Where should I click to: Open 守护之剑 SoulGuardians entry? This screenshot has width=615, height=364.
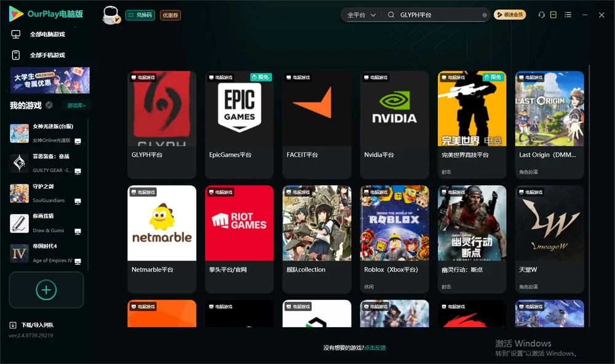46,193
